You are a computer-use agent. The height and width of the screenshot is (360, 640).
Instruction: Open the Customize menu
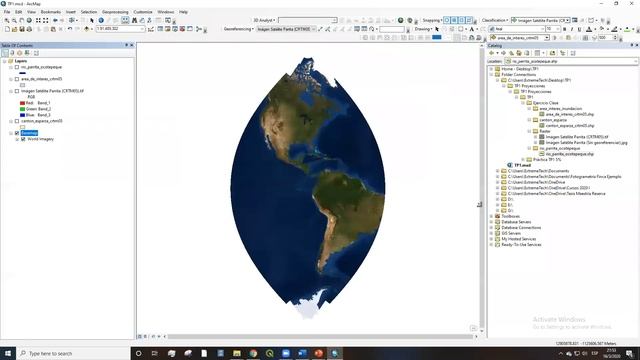pyautogui.click(x=143, y=12)
